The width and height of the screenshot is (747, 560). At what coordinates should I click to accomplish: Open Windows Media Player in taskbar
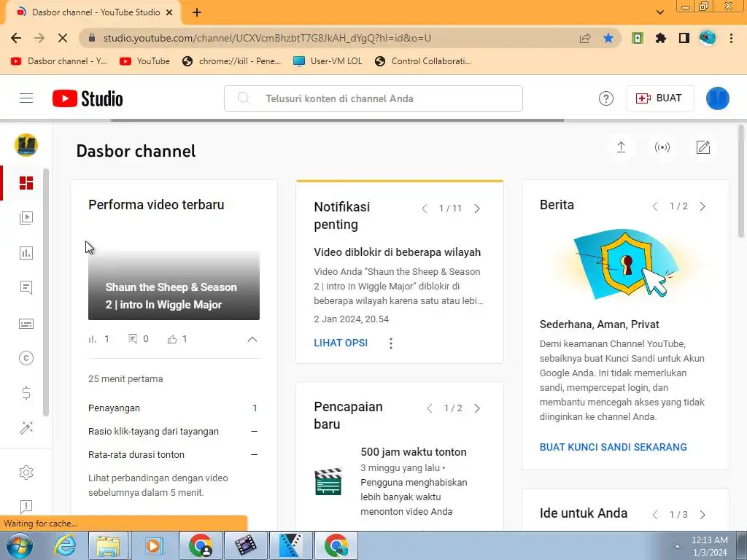tap(153, 545)
